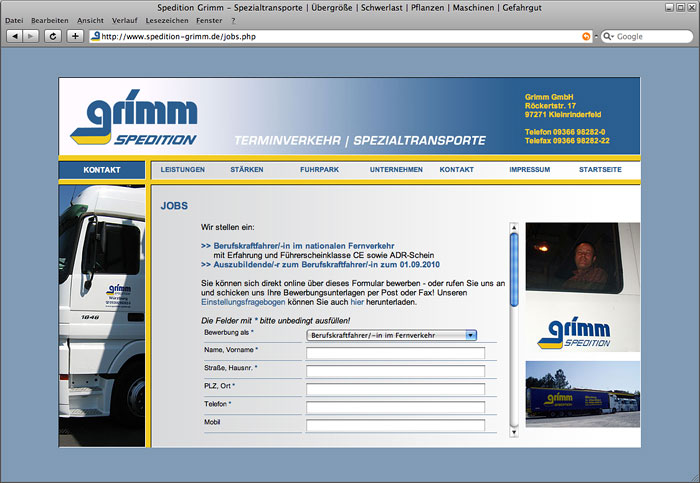Click the 'Die Felder mit * bitte unbedingt ausfüllen!' note
700x483 pixels.
[x=275, y=321]
